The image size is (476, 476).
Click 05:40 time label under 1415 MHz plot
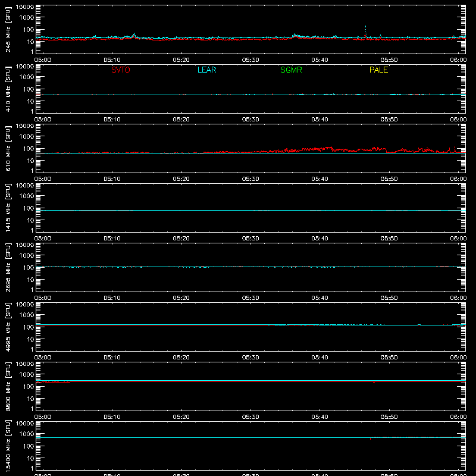point(320,239)
